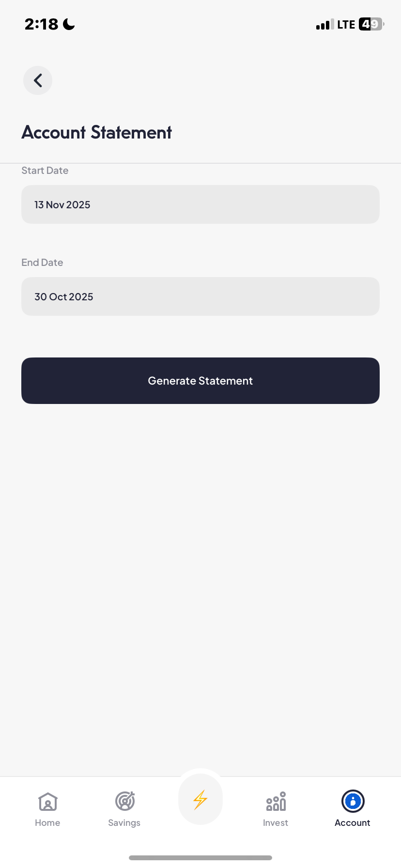
Task: Tap the Account Statement heading
Action: (x=97, y=132)
